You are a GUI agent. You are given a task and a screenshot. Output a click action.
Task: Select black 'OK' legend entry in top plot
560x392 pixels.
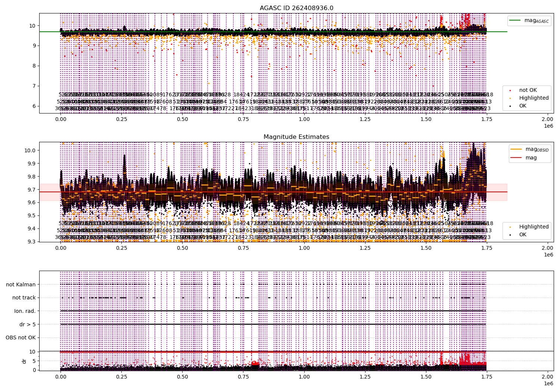pos(523,106)
